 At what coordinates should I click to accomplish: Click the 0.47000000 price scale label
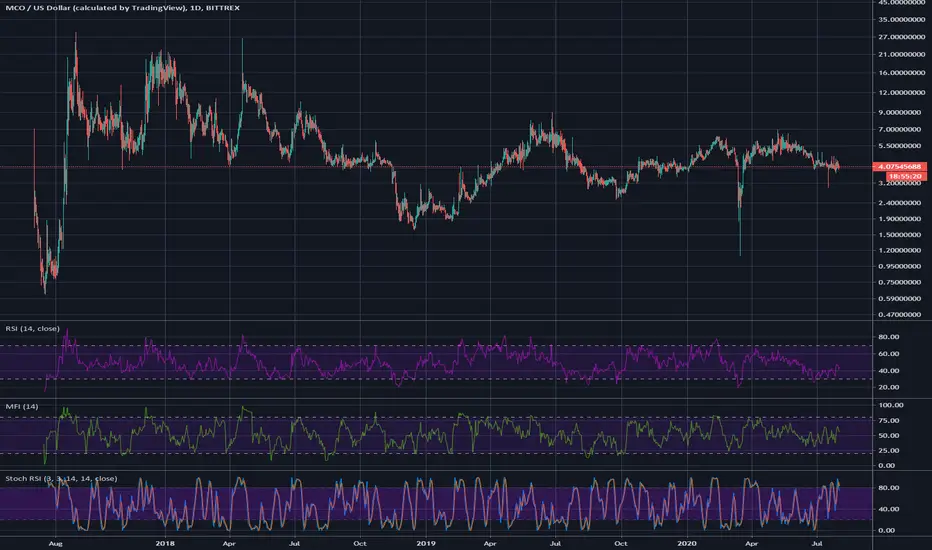coord(903,315)
